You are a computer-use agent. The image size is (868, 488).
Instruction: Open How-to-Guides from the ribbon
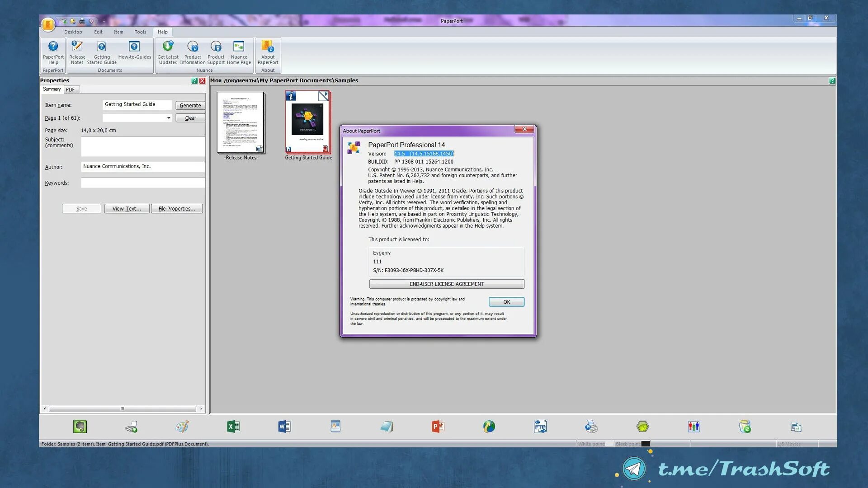pos(135,50)
